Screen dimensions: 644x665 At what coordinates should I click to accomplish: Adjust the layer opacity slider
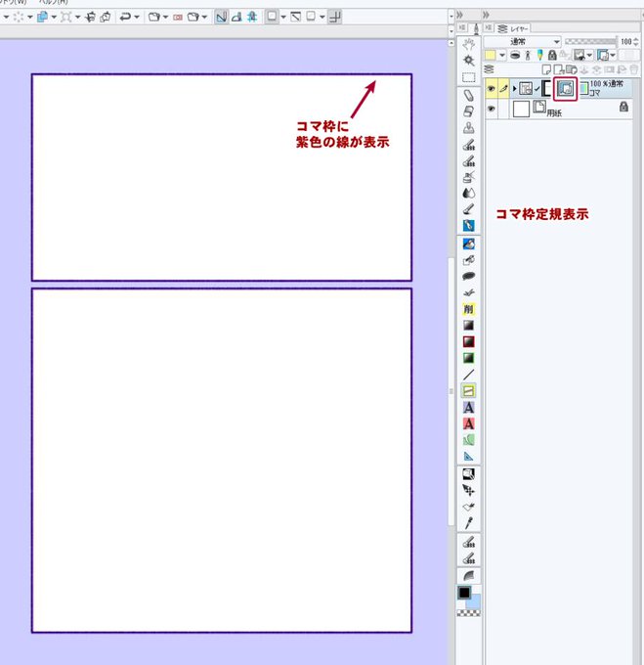590,41
